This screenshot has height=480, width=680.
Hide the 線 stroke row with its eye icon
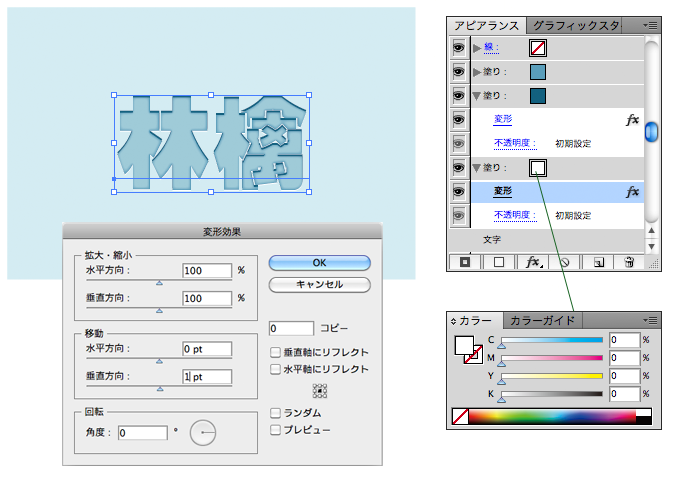coord(459,47)
